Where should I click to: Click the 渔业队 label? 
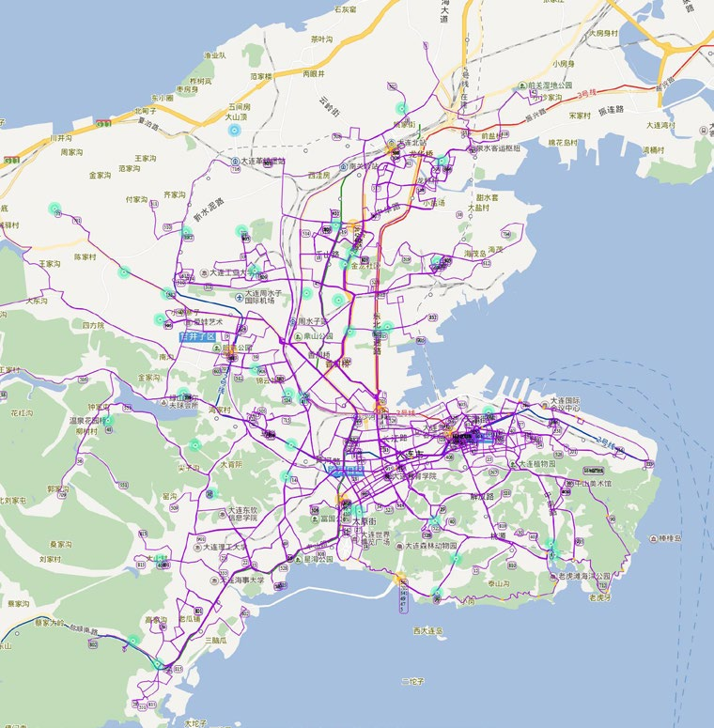point(215,55)
